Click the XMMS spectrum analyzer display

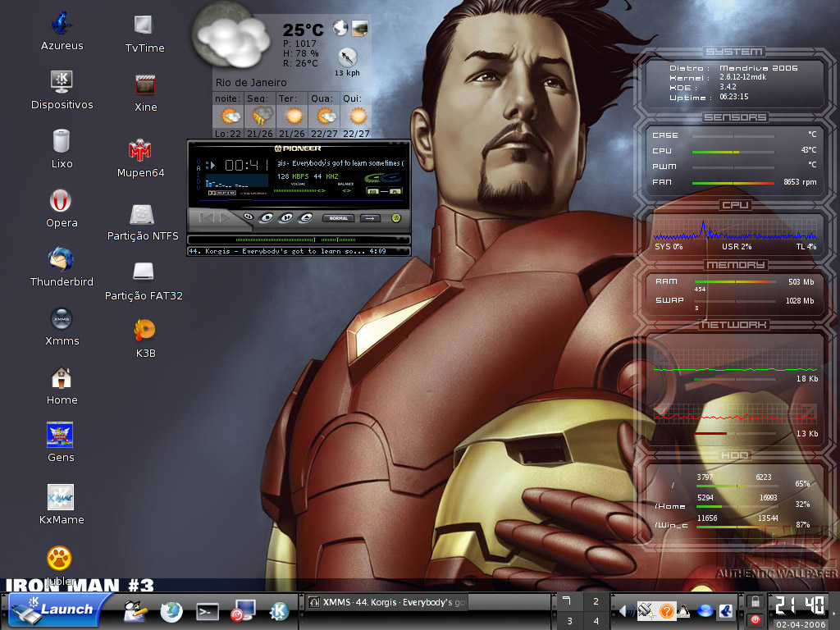(237, 180)
